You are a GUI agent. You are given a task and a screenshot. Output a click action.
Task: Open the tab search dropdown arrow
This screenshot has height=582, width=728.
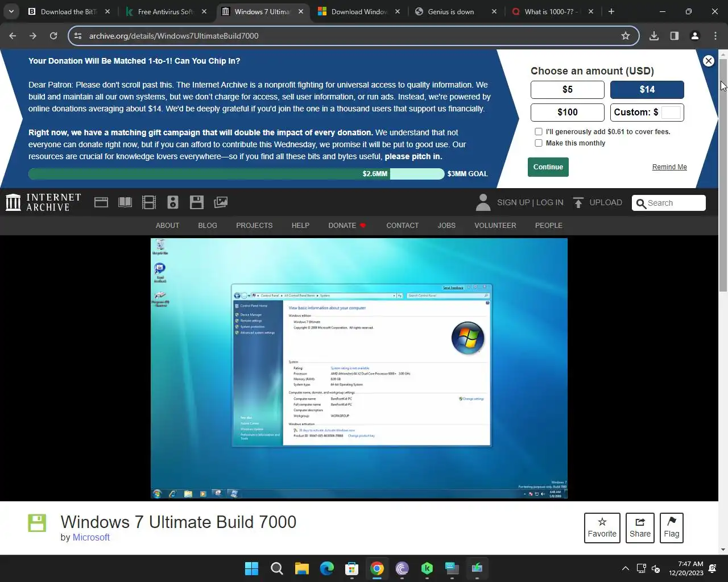pyautogui.click(x=11, y=11)
